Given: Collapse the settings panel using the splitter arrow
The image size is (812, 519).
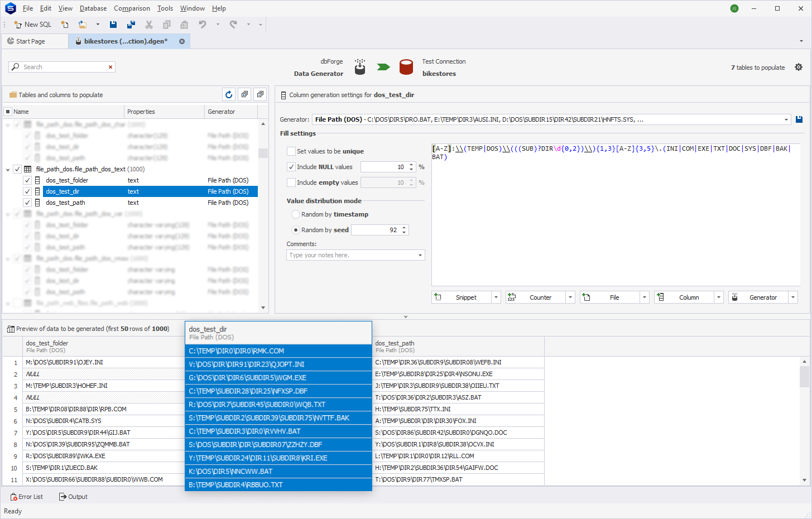Looking at the screenshot, I should pyautogui.click(x=406, y=316).
